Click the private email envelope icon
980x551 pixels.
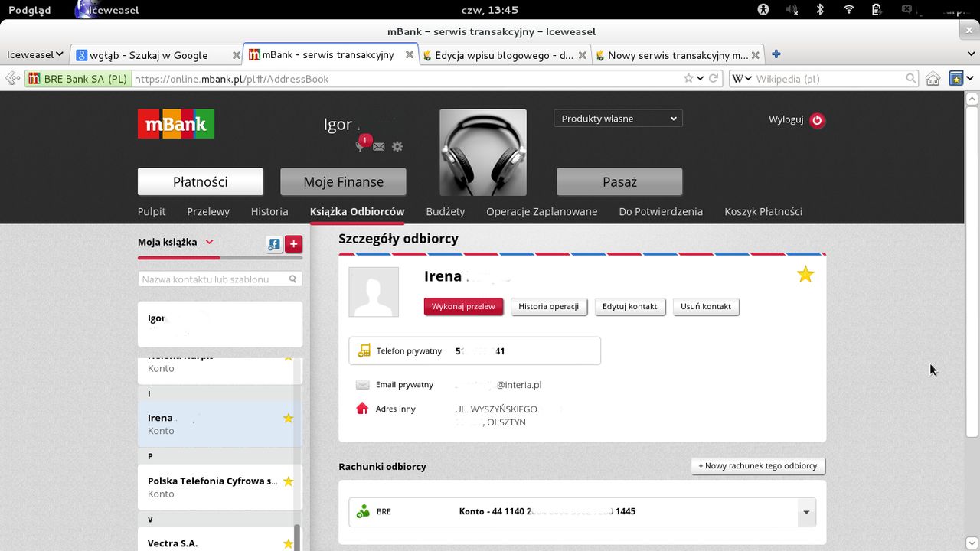[x=362, y=385]
